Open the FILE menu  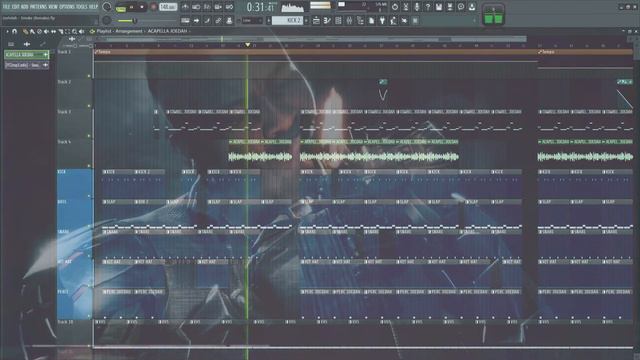6,7
